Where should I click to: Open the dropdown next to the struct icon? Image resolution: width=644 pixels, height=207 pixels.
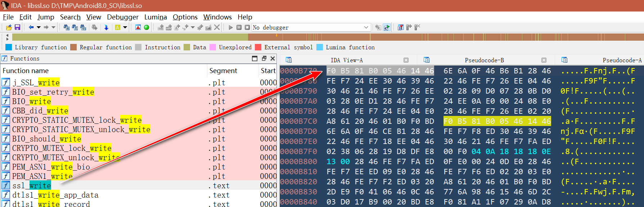pos(193,27)
